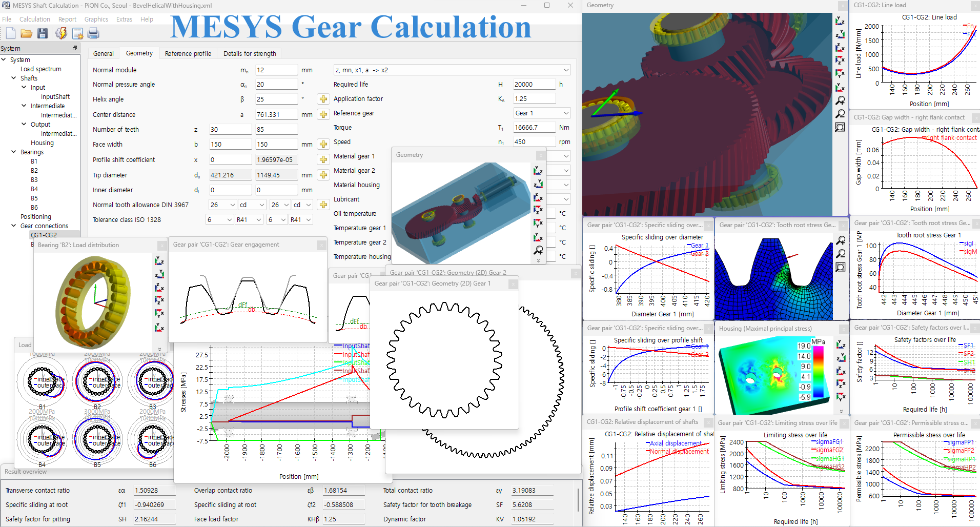
Task: Open the 'z, mn, x1, a -> x2' dropdown
Action: pyautogui.click(x=452, y=70)
